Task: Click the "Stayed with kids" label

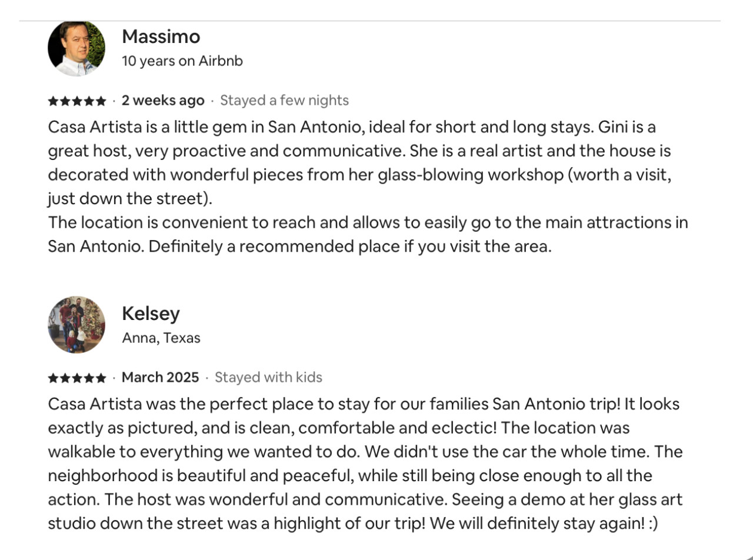Action: [268, 377]
